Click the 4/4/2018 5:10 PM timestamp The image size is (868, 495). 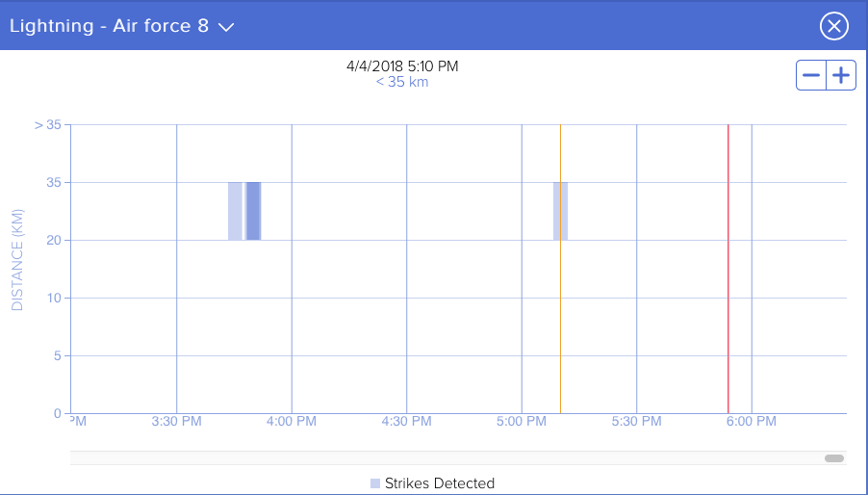click(x=402, y=66)
